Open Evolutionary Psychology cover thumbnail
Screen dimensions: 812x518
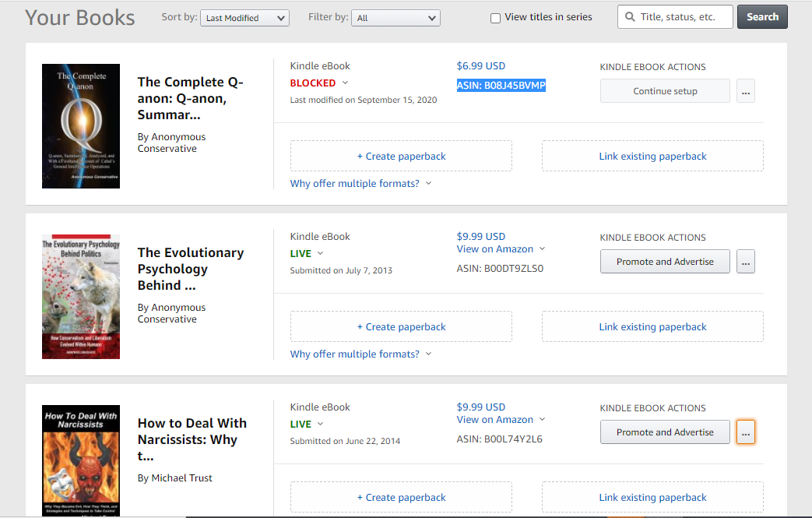click(x=81, y=297)
